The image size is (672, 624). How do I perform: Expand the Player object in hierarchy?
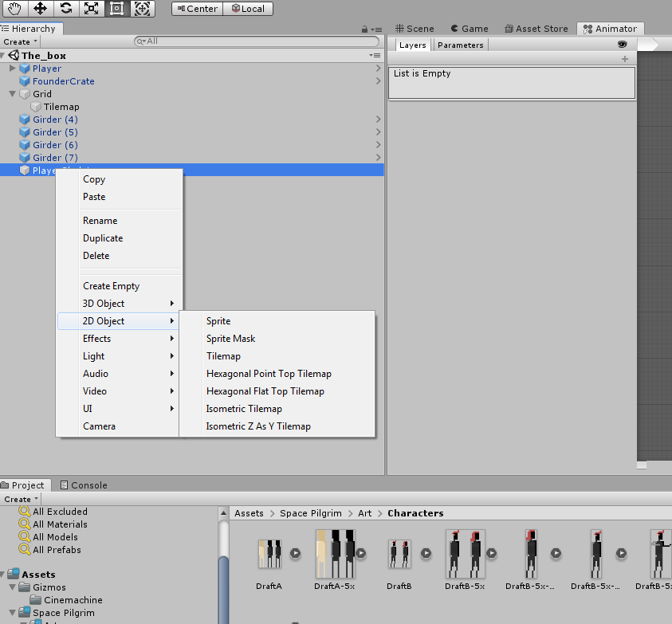click(12, 69)
